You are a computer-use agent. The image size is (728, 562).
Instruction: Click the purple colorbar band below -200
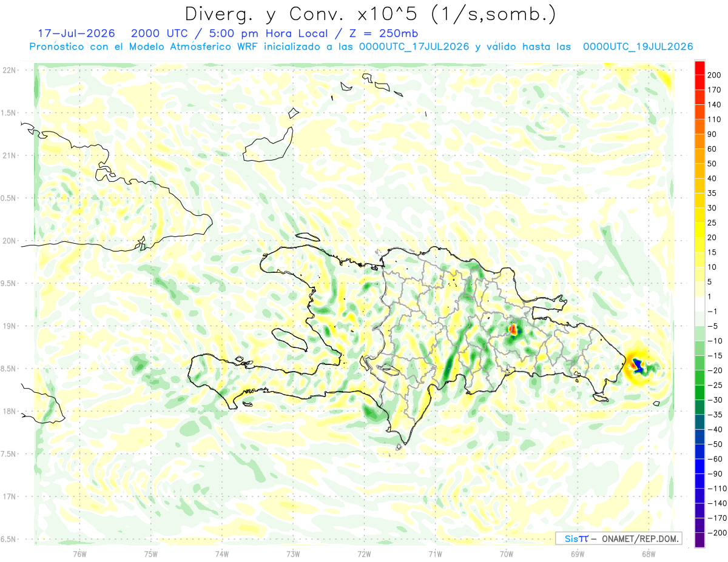click(x=699, y=540)
